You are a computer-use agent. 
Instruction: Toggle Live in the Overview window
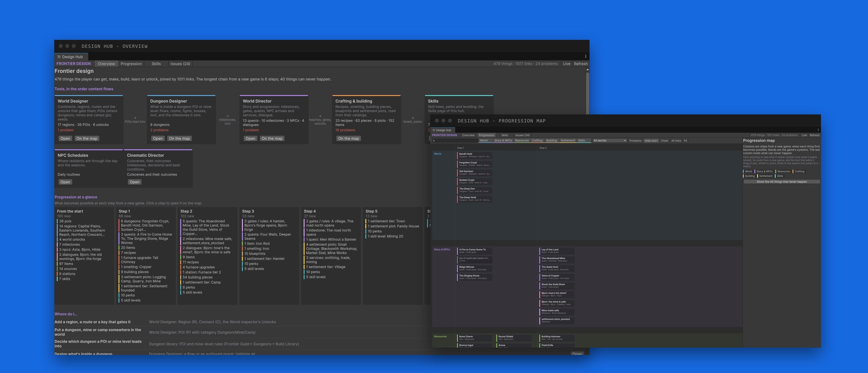point(566,64)
